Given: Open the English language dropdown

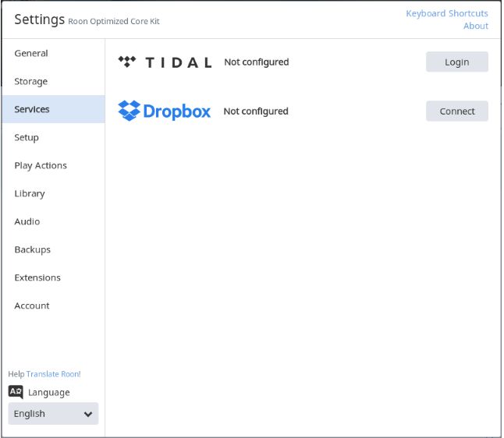Looking at the screenshot, I should (53, 414).
